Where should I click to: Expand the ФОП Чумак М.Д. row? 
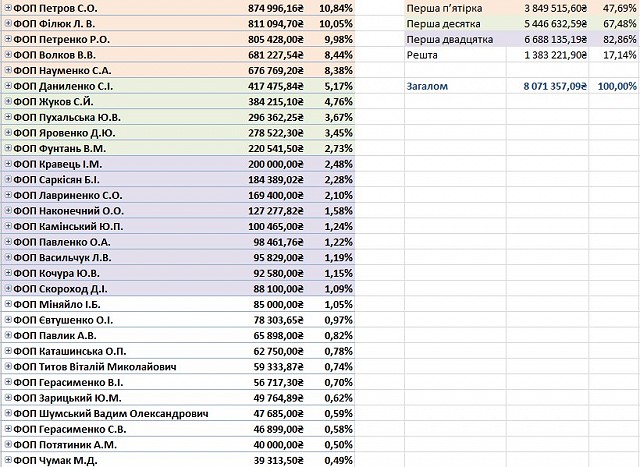click(8, 459)
